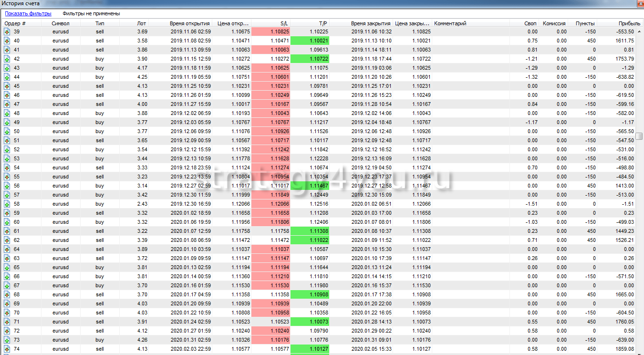Click the Пункты column header
Screen dimensions: 644x355
[x=585, y=23]
